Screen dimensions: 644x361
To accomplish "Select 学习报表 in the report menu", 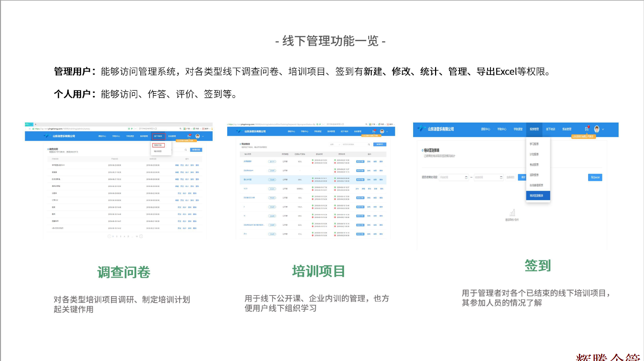I will [x=534, y=144].
